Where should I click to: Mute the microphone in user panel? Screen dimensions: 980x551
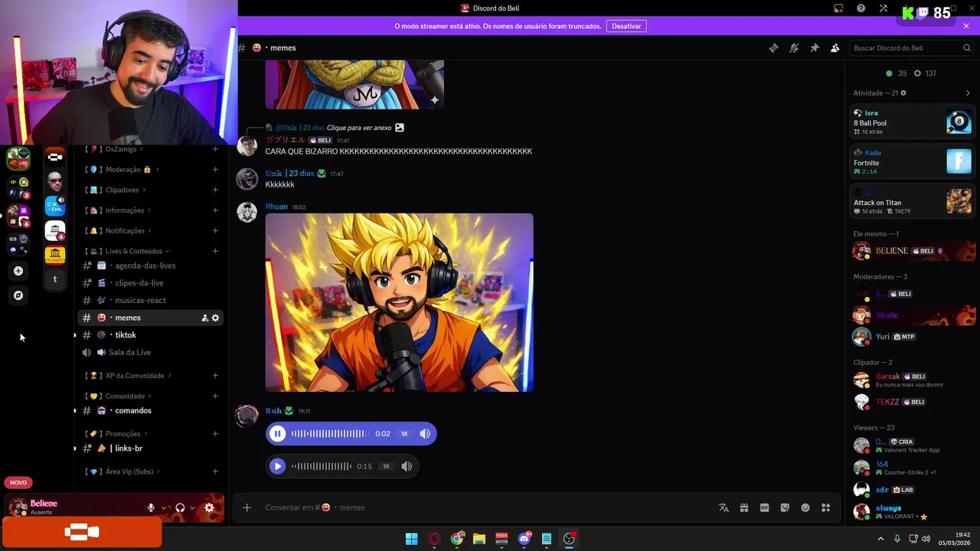click(151, 507)
